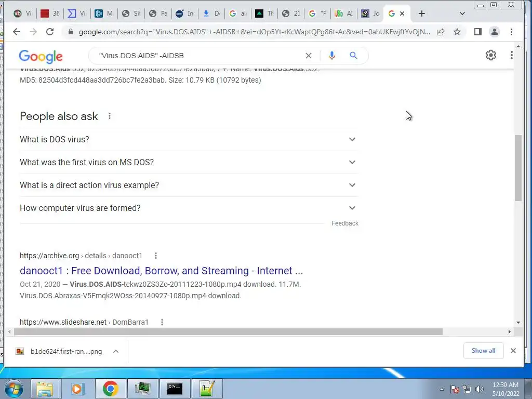Click the vertical scrollbar thumb
This screenshot has width=532, height=399.
[518, 168]
